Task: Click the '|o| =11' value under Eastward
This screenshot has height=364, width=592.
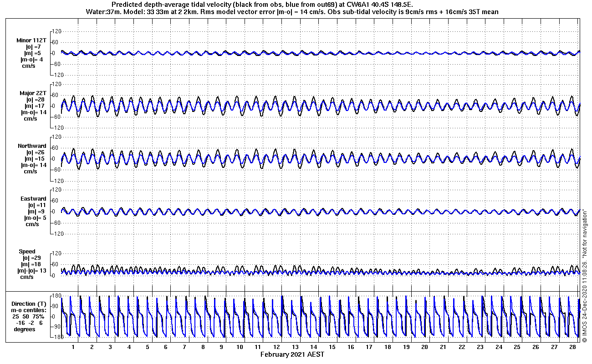Action: pos(36,205)
